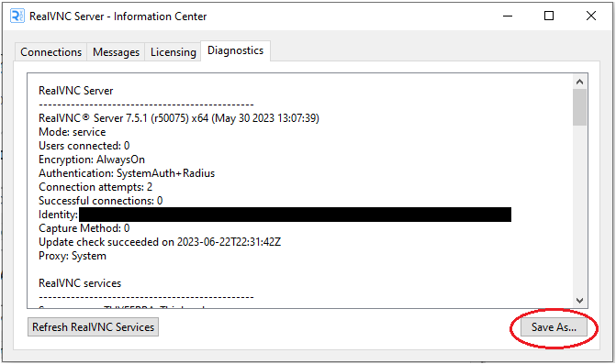The width and height of the screenshot is (616, 364).
Task: Go to the Licensing tab
Action: tap(174, 51)
